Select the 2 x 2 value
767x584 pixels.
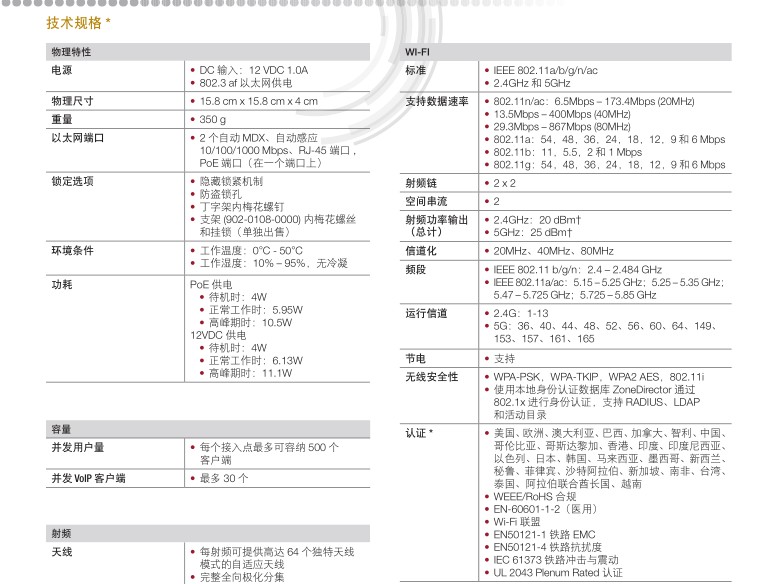504,183
